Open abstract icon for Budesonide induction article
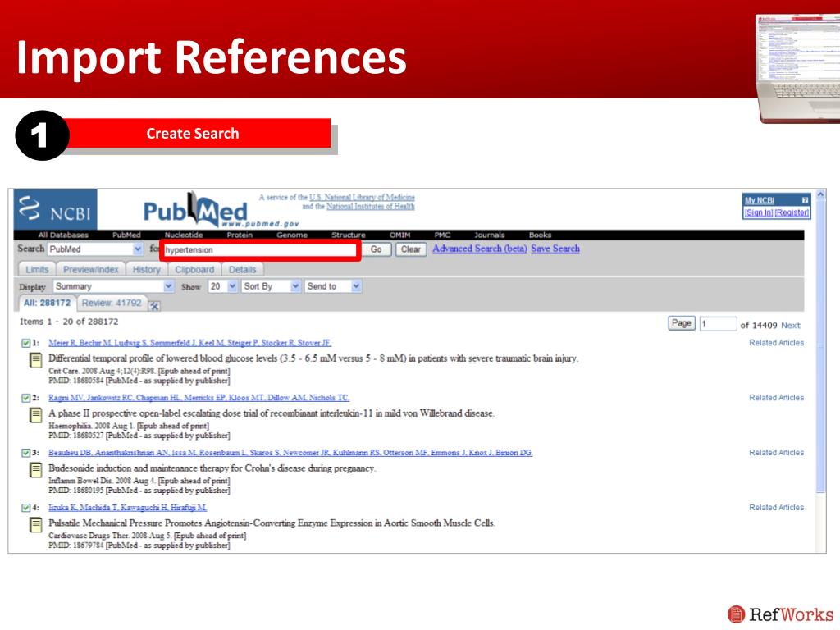Viewport: 840px width, 630px height. click(35, 470)
